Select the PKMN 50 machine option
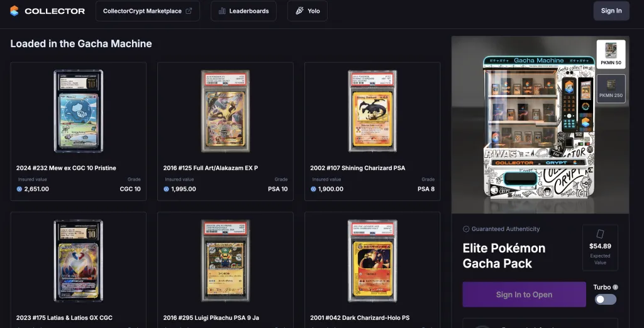Image resolution: width=644 pixels, height=328 pixels. pos(611,54)
